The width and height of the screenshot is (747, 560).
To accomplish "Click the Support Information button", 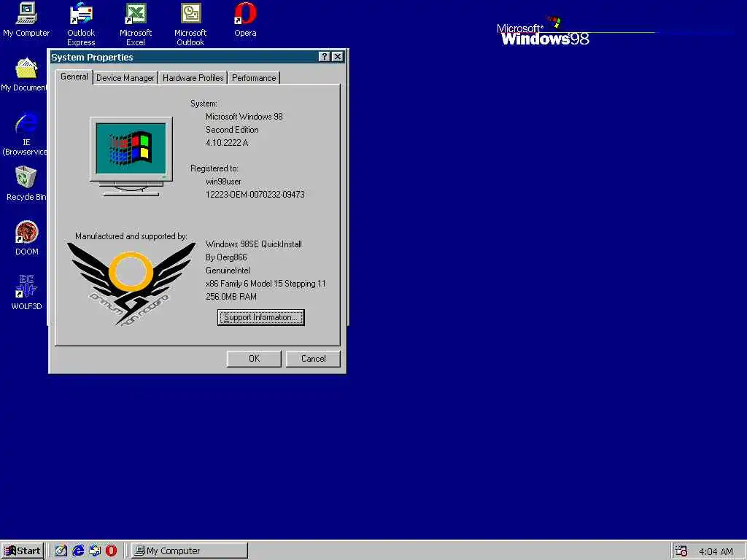I will [260, 317].
